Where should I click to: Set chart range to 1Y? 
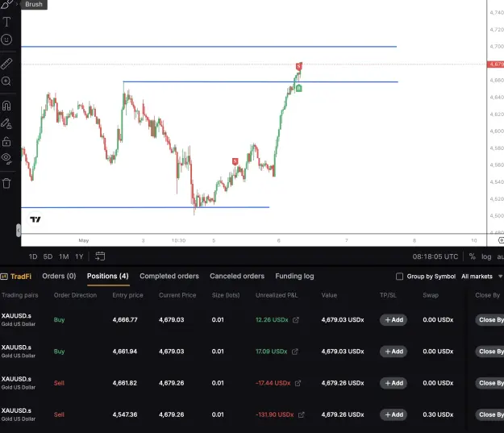79,256
